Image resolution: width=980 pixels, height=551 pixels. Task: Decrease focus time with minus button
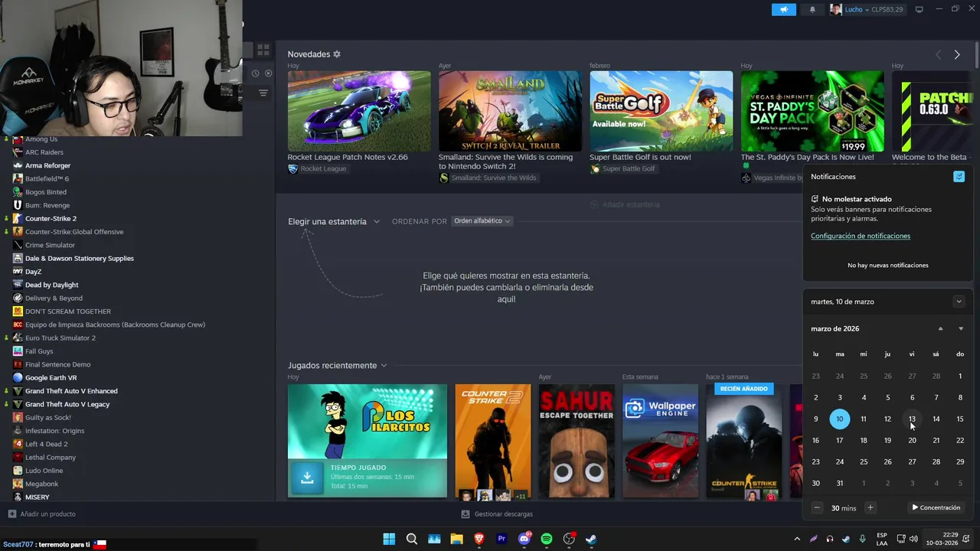tap(817, 507)
